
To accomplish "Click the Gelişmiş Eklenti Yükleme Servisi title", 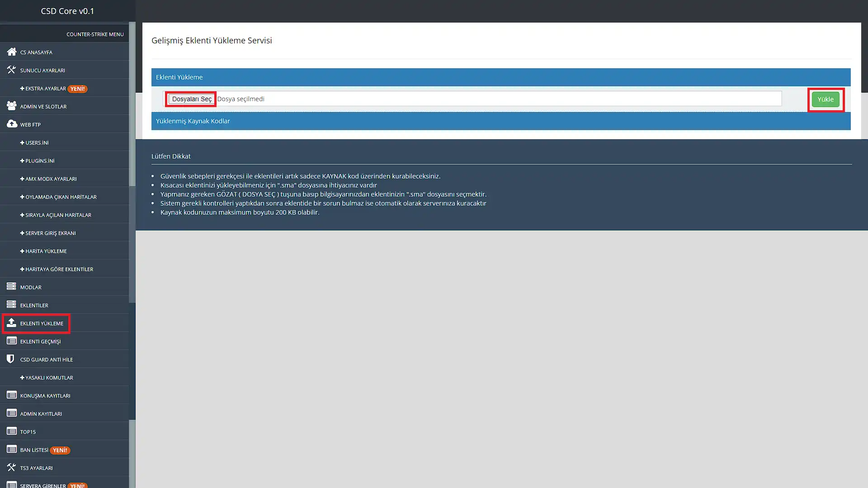I will coord(212,40).
